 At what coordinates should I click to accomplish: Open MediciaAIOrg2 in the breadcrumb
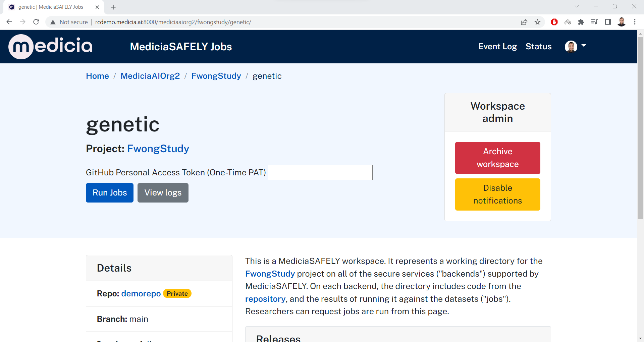click(x=150, y=76)
